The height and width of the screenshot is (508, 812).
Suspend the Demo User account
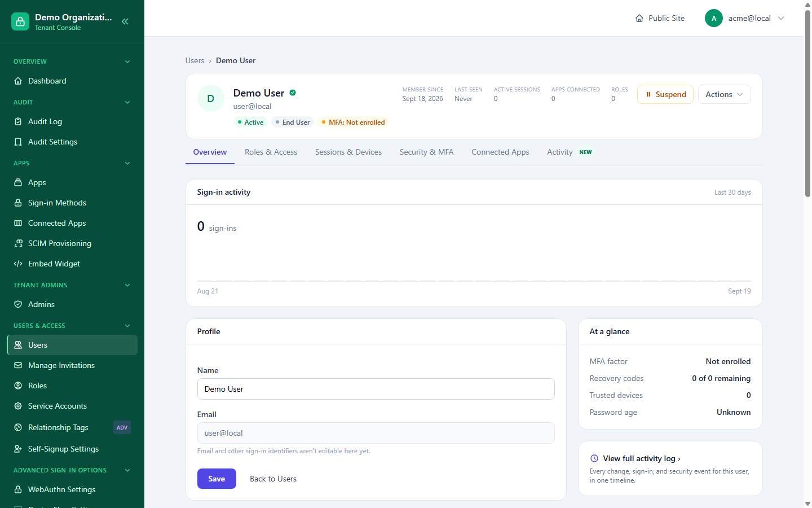(x=665, y=94)
